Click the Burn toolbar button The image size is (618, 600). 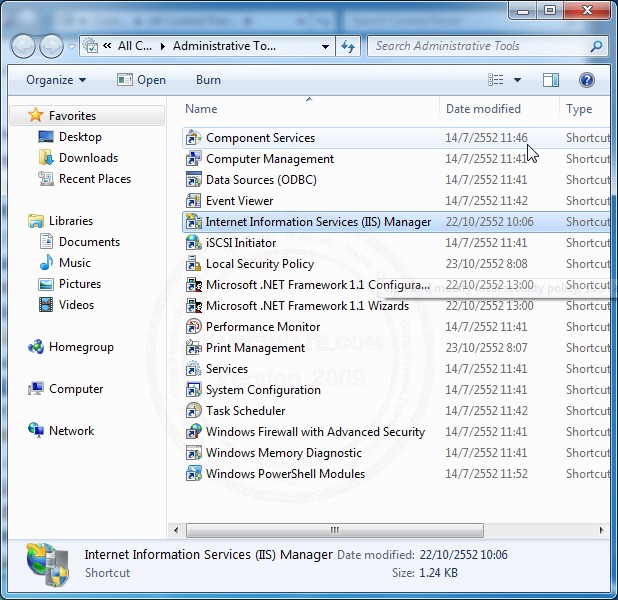208,80
